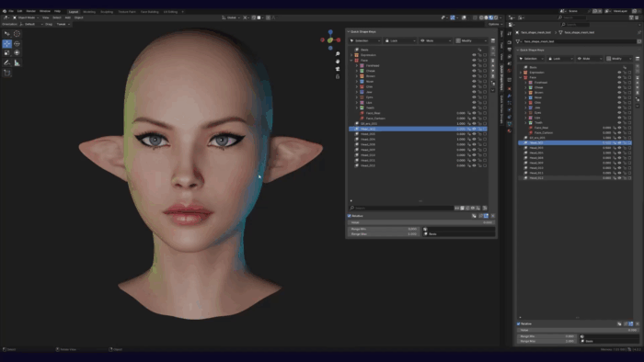Click shape key search field in viewport panel
Image resolution: width=644 pixels, height=362 pixels.
pyautogui.click(x=401, y=208)
